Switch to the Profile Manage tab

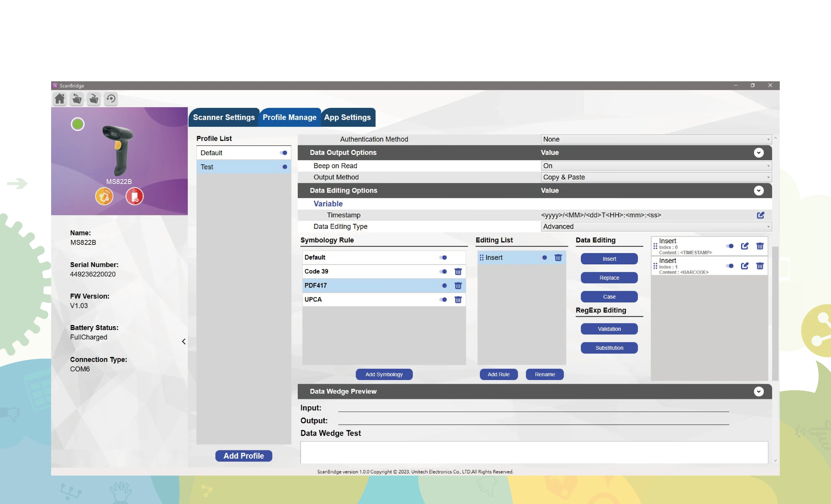(x=289, y=117)
